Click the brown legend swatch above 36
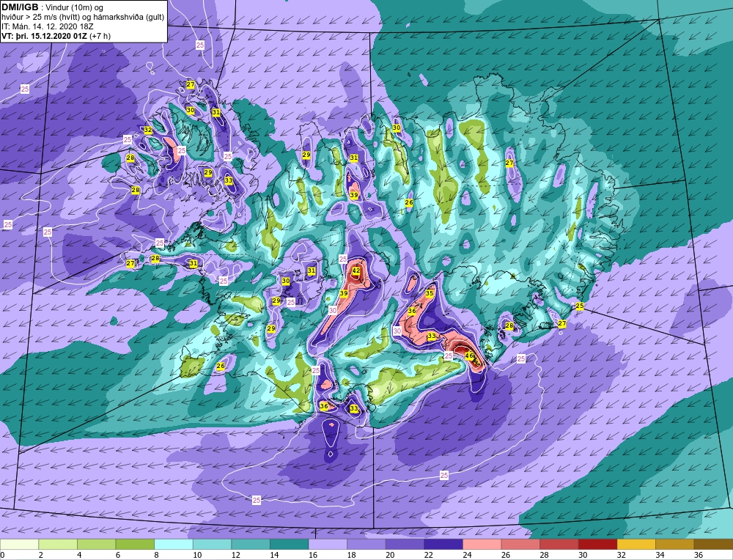Image resolution: width=733 pixels, height=560 pixels. [x=713, y=544]
